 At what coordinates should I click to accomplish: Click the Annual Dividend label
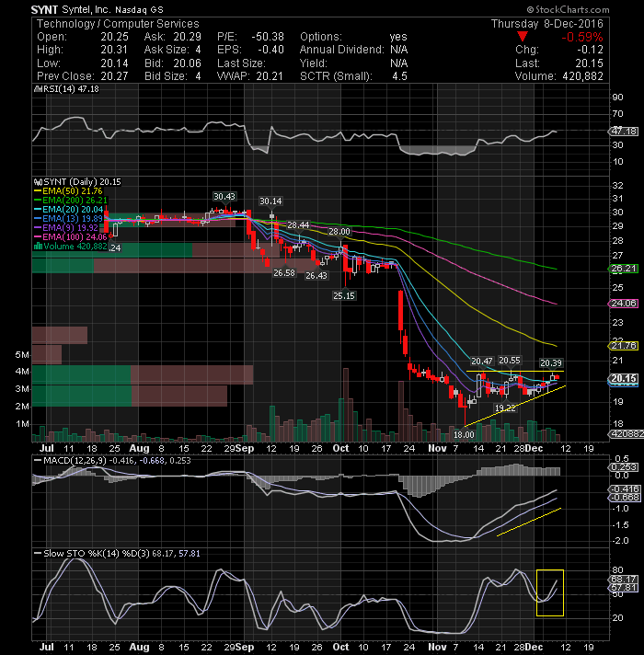[341, 50]
